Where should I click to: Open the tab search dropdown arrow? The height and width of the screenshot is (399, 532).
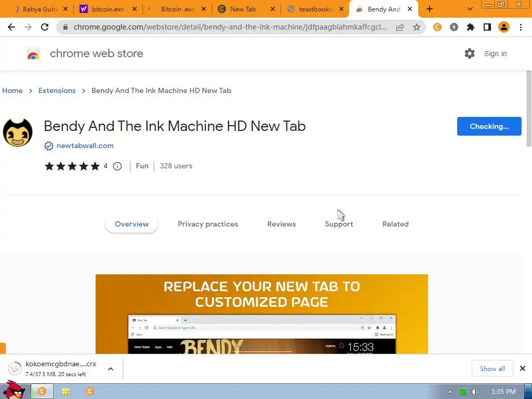coord(470,9)
